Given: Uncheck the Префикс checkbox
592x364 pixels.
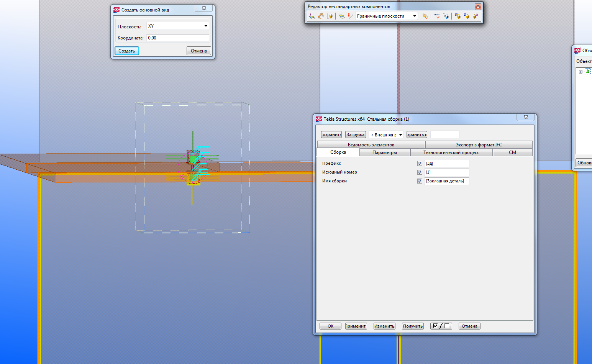Looking at the screenshot, I should coord(420,164).
